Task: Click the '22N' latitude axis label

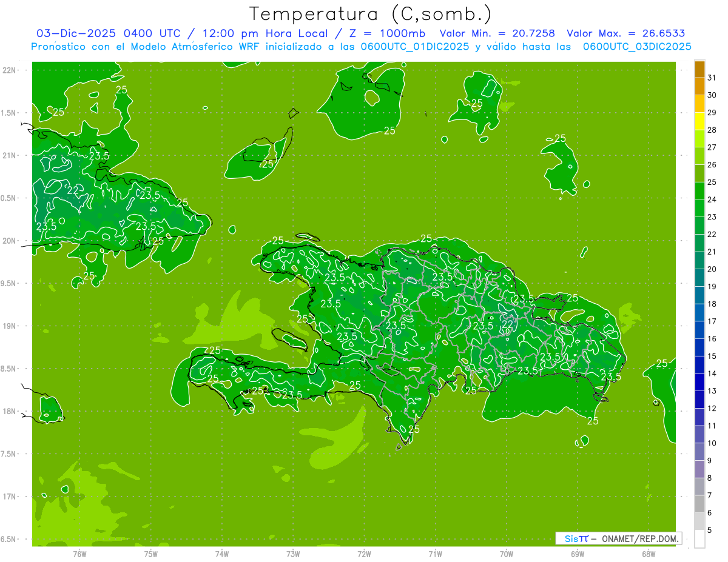Action: pyautogui.click(x=9, y=70)
